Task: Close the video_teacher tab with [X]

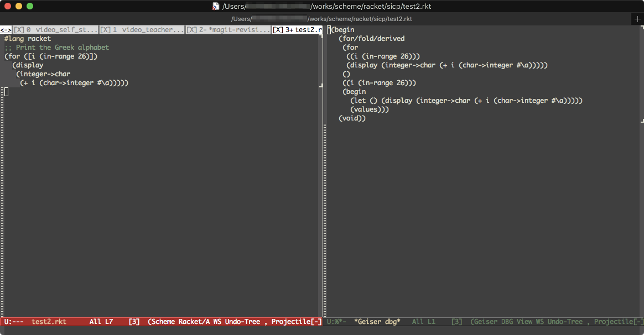Action: (105, 30)
